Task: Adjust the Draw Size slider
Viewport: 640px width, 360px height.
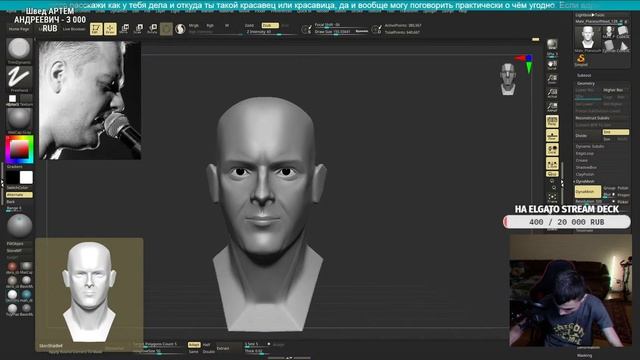Action: [341, 31]
